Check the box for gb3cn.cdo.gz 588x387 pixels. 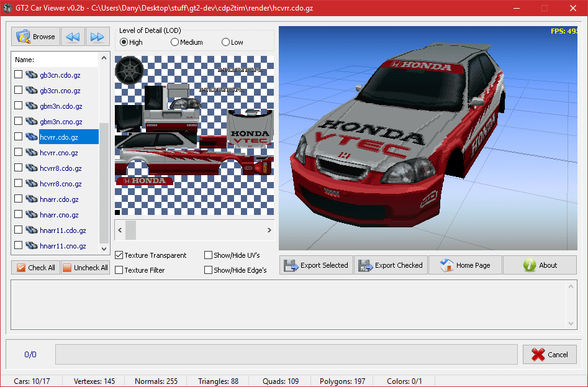[19, 75]
